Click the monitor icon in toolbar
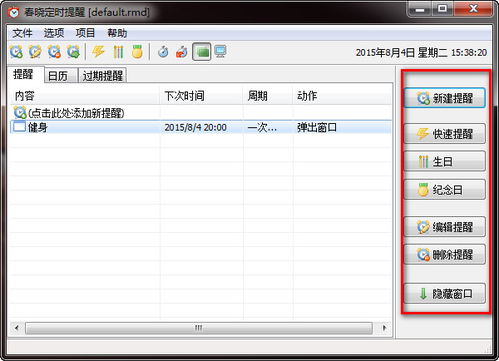Screen dimensions: 499x361 [220, 52]
